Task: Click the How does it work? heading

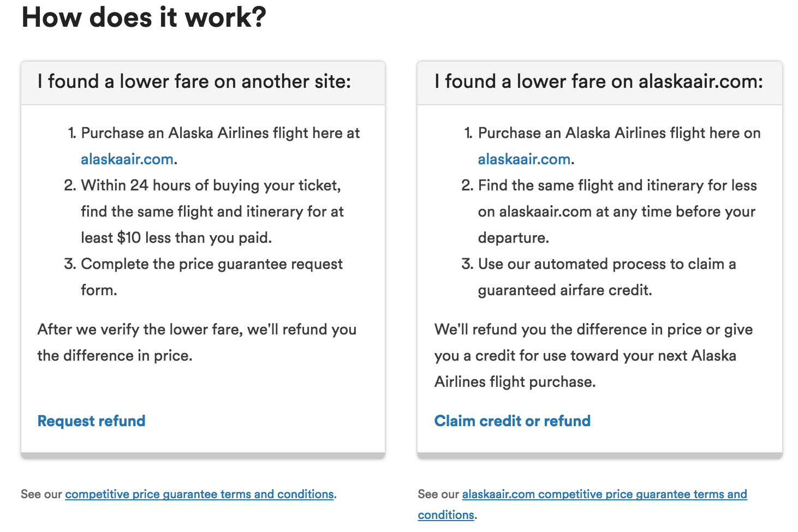Action: coord(144,17)
